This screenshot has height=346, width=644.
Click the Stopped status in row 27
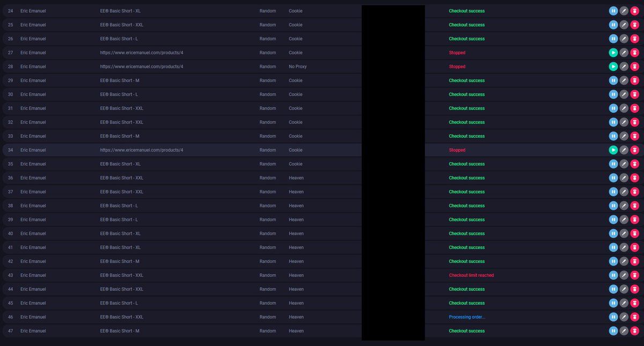click(x=457, y=53)
